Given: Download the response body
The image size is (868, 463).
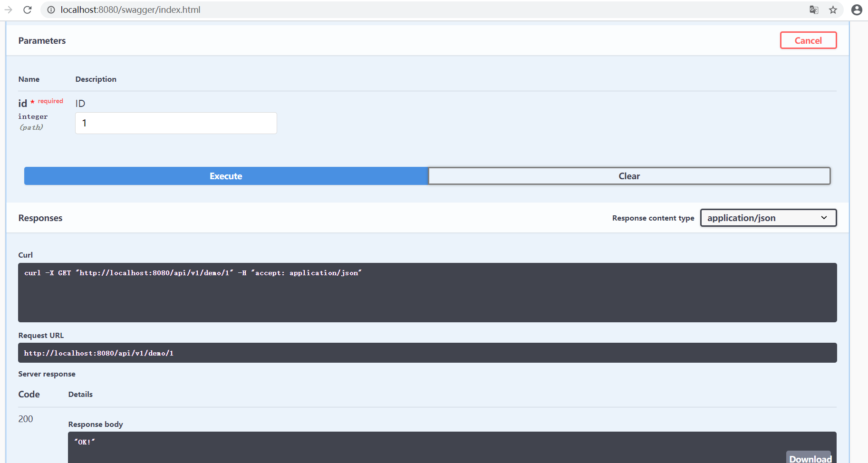Looking at the screenshot, I should click(810, 458).
